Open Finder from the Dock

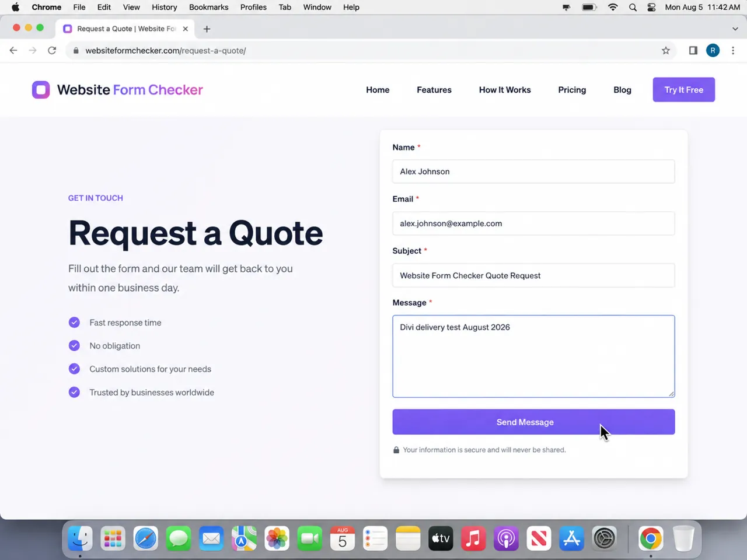pyautogui.click(x=80, y=538)
